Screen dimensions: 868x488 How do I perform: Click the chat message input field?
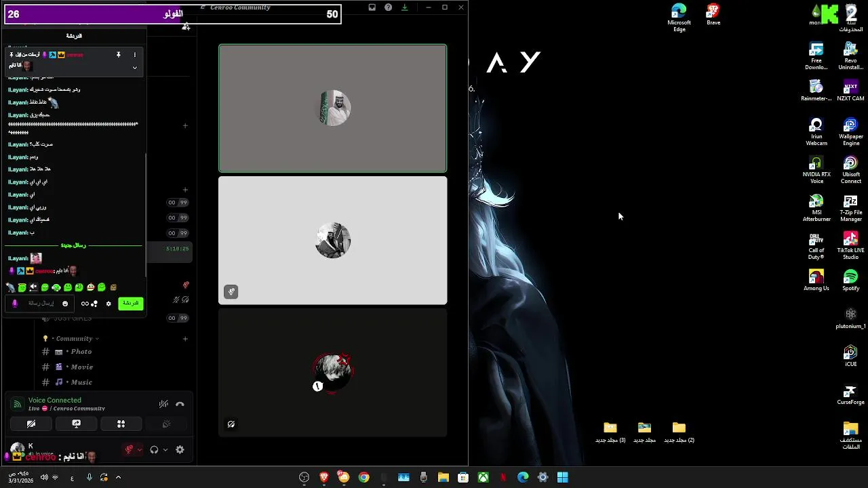click(41, 304)
